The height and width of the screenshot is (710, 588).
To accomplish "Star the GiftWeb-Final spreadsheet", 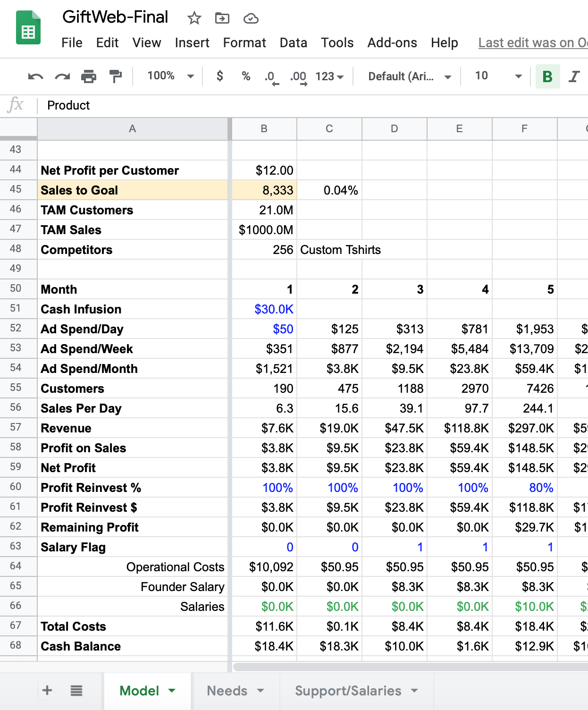I will click(193, 18).
